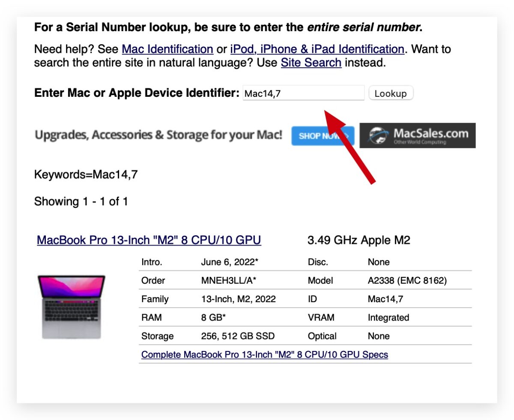Click the Storage label cell
514x420 pixels.
[x=157, y=336]
